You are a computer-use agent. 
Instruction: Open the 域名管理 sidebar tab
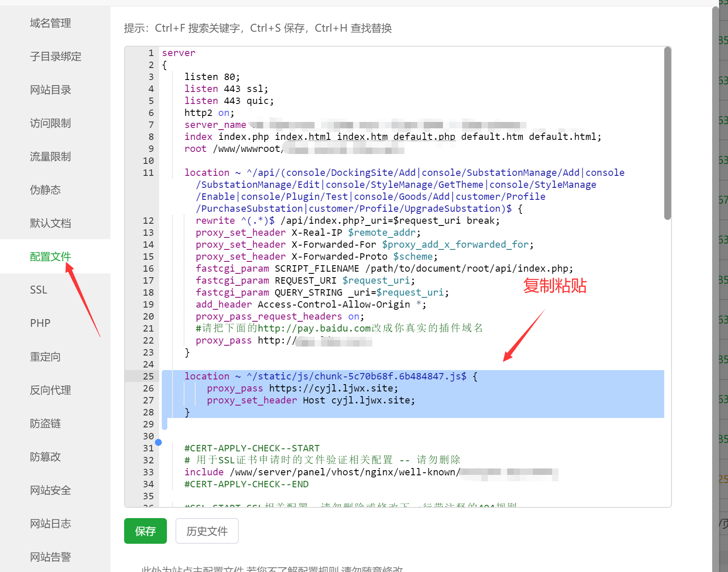51,23
